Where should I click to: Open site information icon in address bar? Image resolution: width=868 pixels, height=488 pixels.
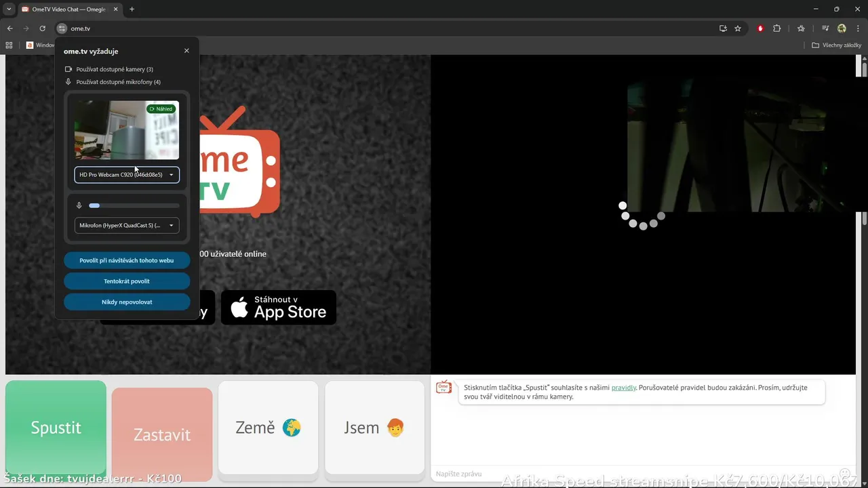[x=62, y=28]
